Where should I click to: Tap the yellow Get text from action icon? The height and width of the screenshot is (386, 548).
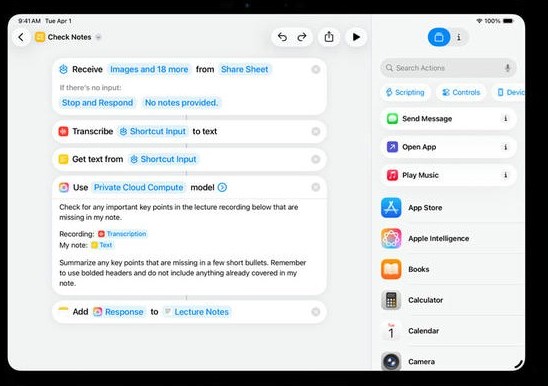click(63, 159)
